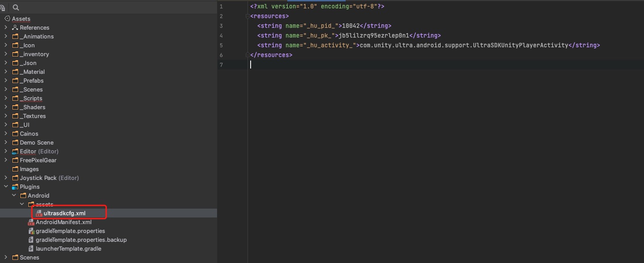Click the _inventory folder icon

15,54
